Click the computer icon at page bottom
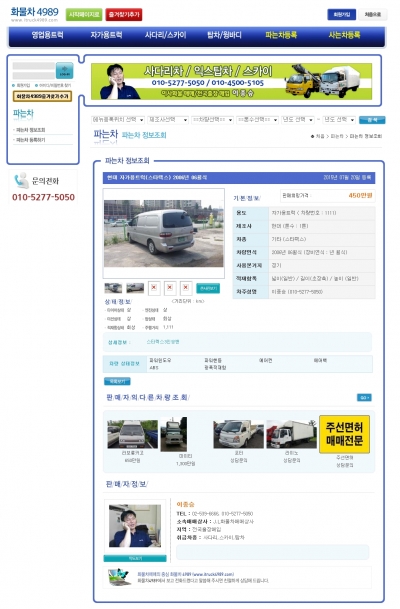 click(118, 577)
